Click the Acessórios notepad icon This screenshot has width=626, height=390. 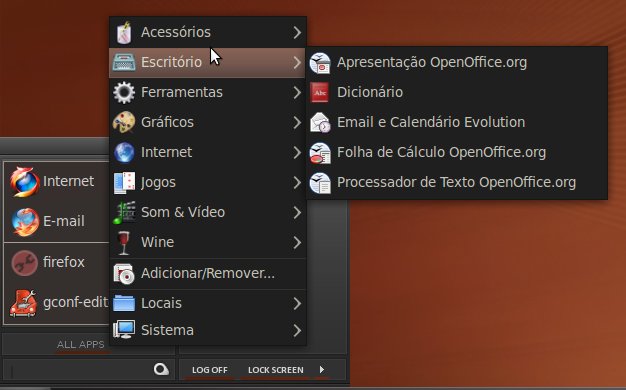coord(124,32)
